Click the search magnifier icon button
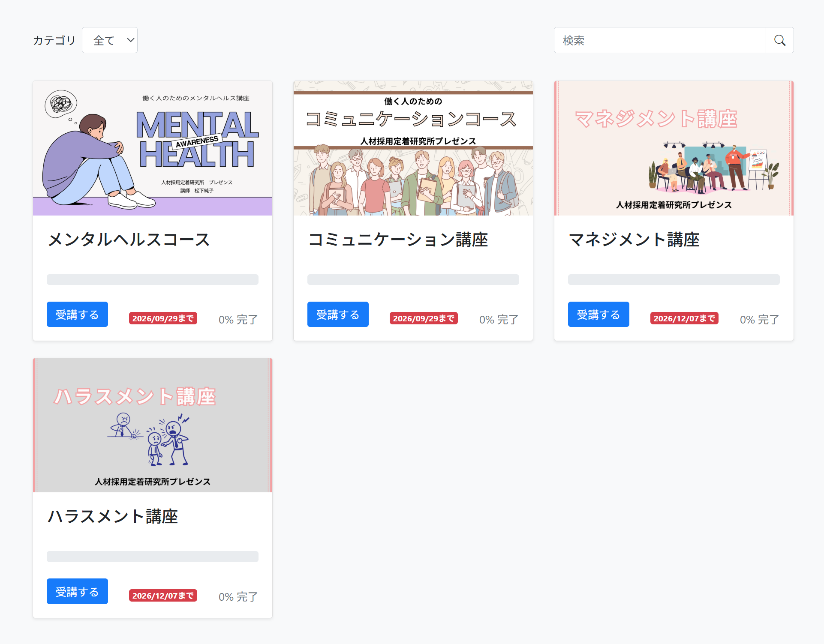 point(779,40)
